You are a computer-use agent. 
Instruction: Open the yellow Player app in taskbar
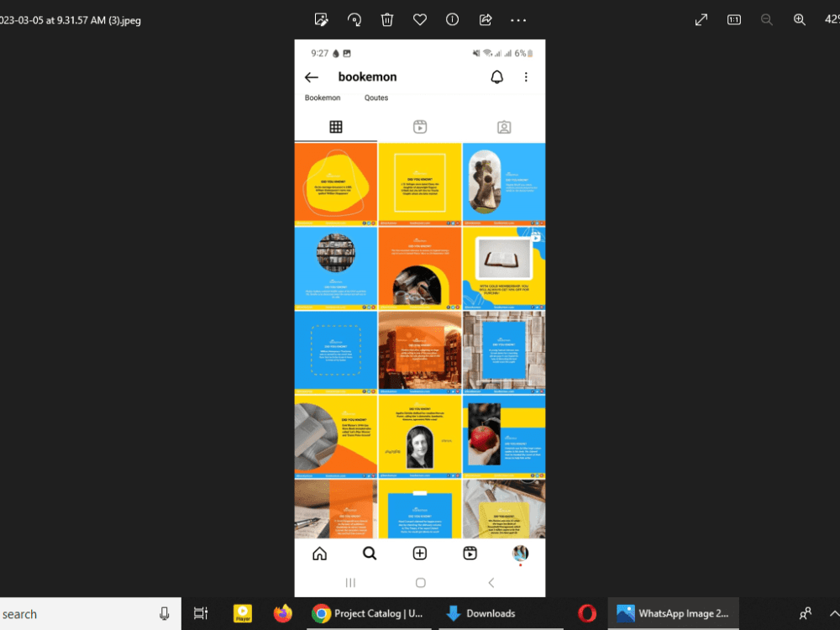click(x=243, y=613)
